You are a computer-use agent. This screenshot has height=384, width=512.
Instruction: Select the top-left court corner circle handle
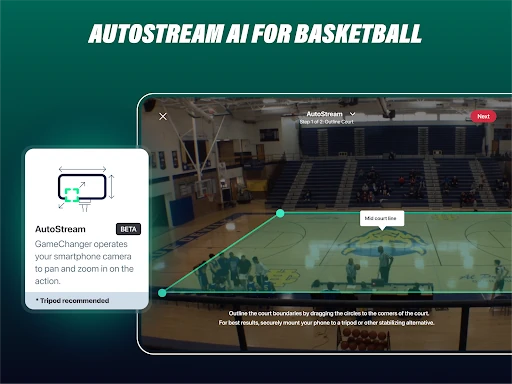(280, 213)
